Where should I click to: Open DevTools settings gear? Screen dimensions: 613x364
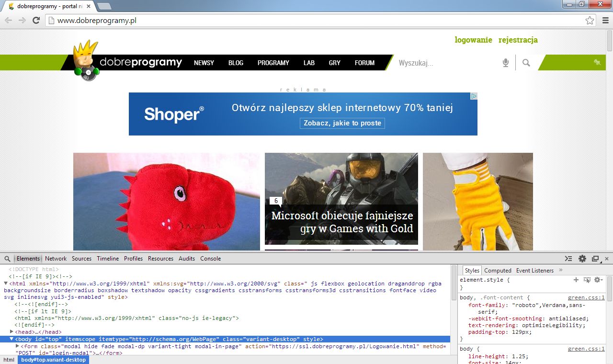582,259
